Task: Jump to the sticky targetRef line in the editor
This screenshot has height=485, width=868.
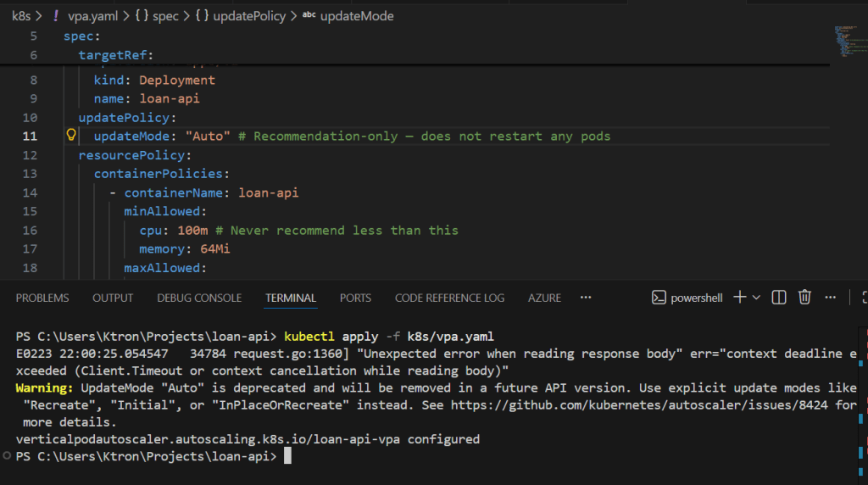Action: pos(114,55)
